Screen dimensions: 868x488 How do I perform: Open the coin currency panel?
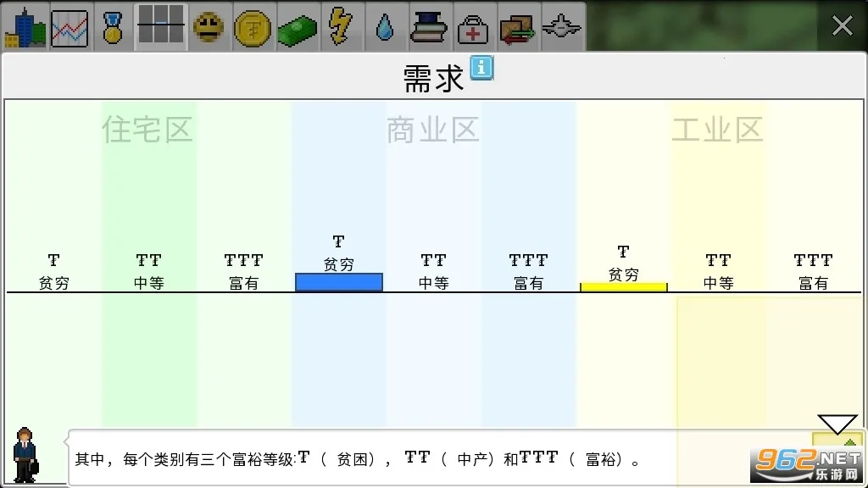point(253,26)
